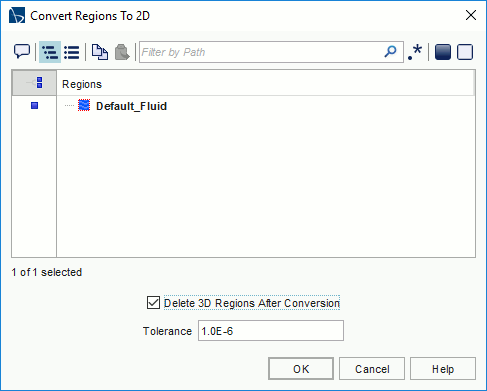The height and width of the screenshot is (391, 487).
Task: Switch to the hierarchical tree view icon
Action: tap(50, 52)
